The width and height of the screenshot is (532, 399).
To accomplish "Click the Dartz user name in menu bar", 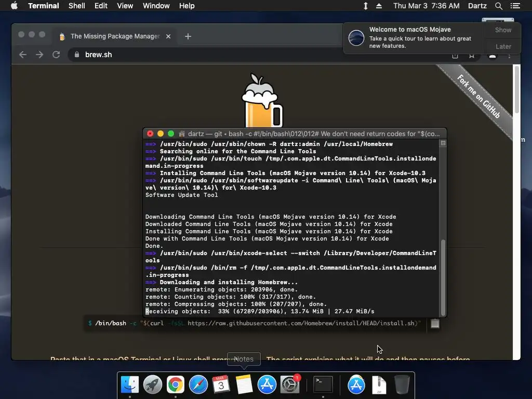I will 477,6.
